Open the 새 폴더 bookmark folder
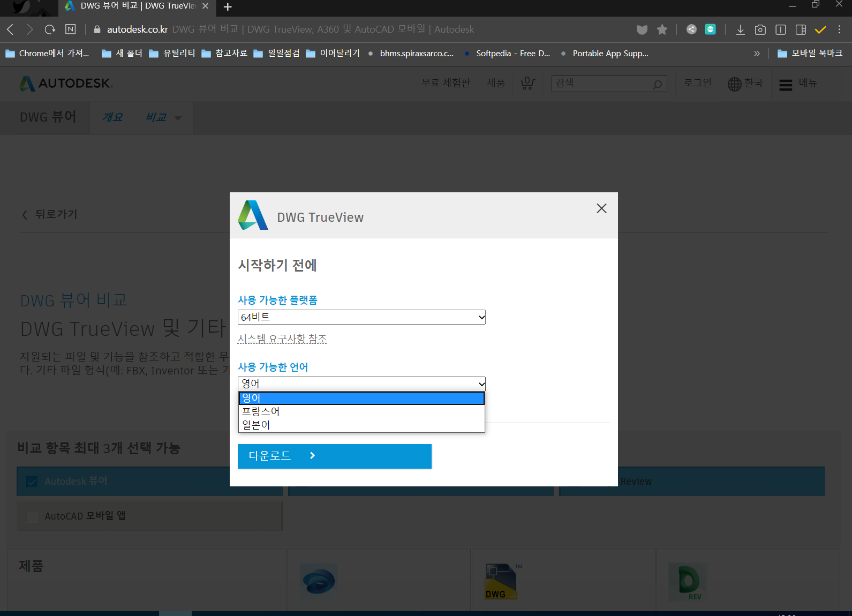The image size is (852, 616). pyautogui.click(x=122, y=54)
